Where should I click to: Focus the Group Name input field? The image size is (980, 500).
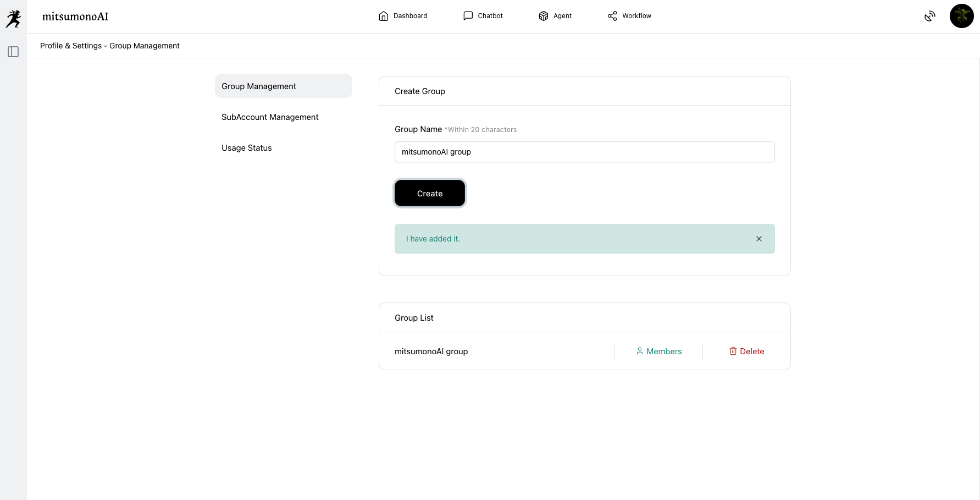(584, 152)
